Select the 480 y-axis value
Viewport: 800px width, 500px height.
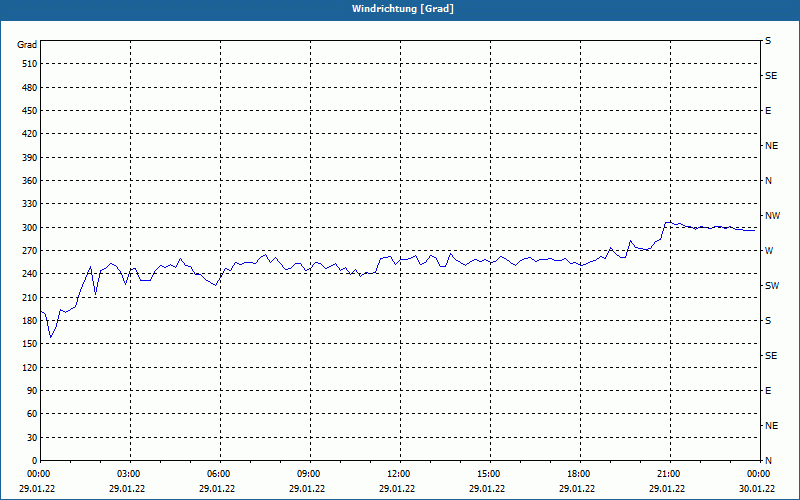[x=29, y=88]
